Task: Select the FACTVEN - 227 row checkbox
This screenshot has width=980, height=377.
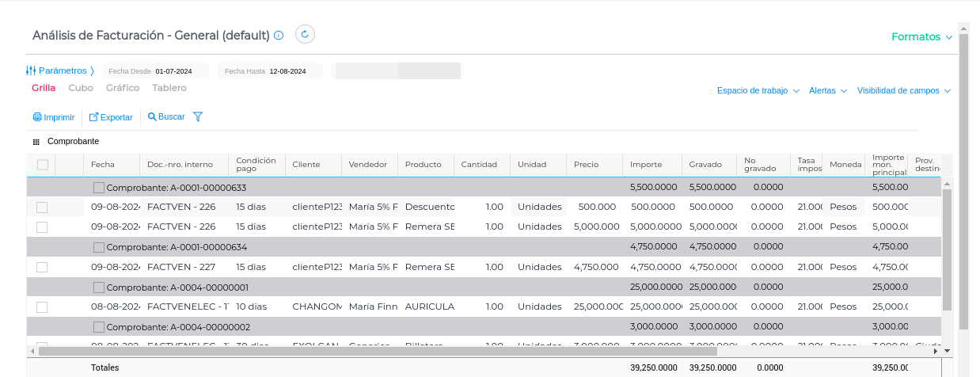Action: click(x=42, y=268)
